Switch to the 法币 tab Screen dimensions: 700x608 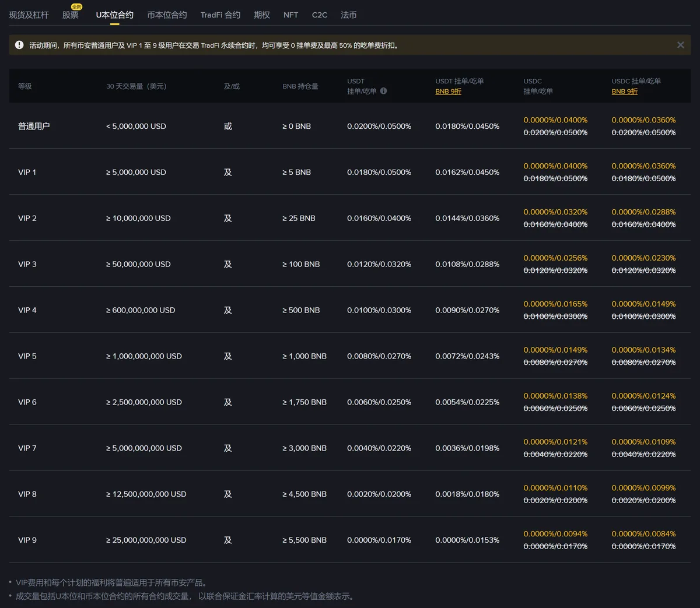[349, 15]
